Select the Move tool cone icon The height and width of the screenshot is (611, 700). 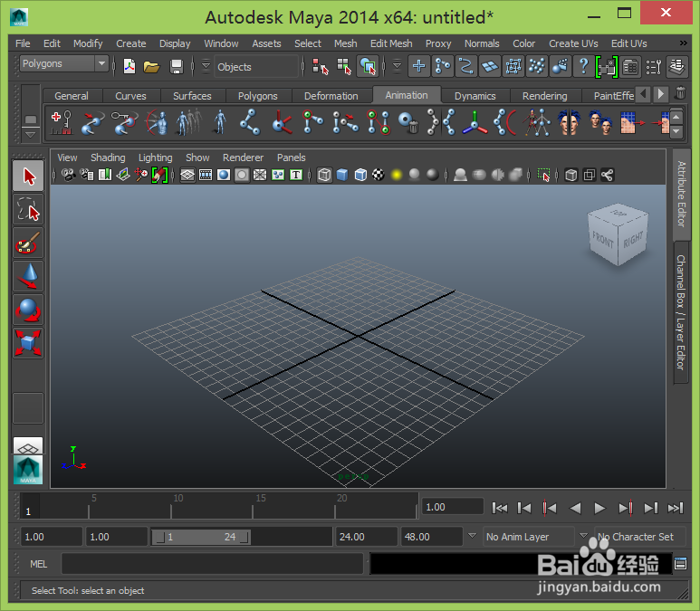28,276
